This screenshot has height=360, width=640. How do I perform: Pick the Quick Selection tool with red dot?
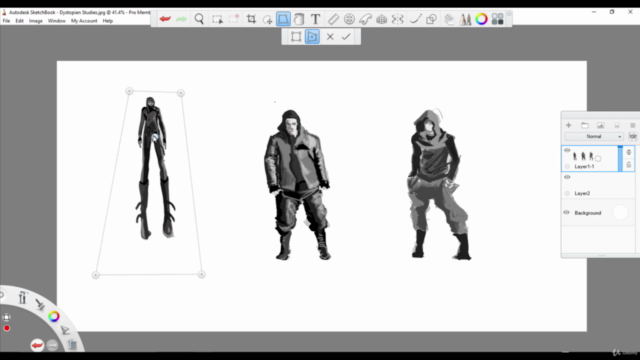[234, 19]
